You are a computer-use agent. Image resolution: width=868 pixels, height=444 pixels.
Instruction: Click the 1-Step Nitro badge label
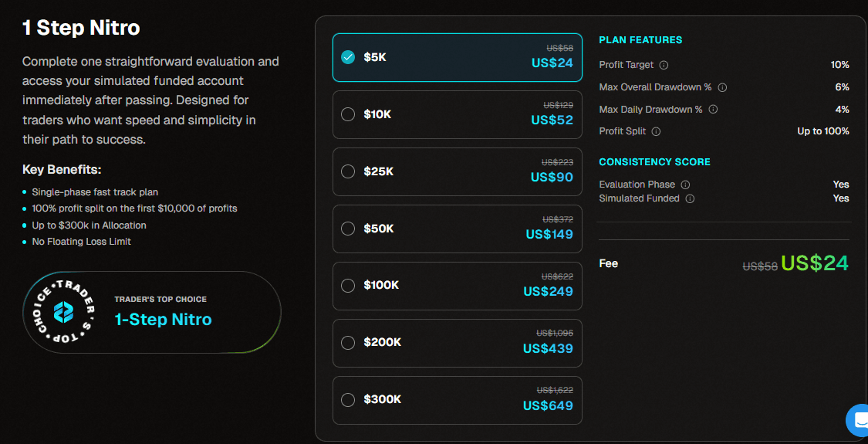[163, 320]
